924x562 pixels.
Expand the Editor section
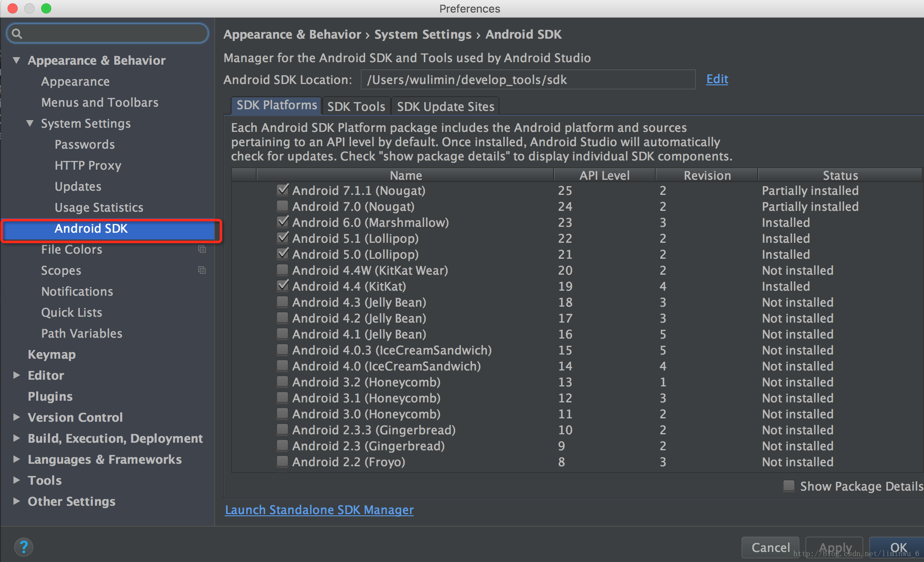[x=17, y=375]
